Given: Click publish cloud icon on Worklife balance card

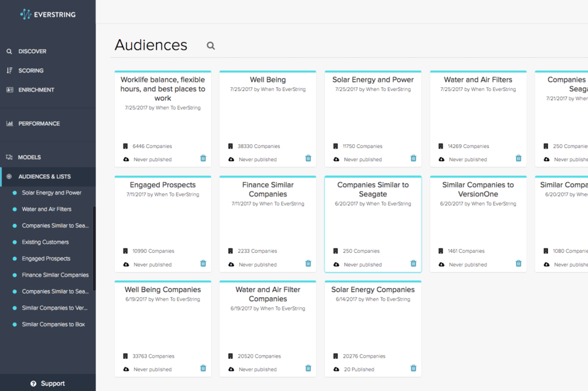Looking at the screenshot, I should 127,159.
